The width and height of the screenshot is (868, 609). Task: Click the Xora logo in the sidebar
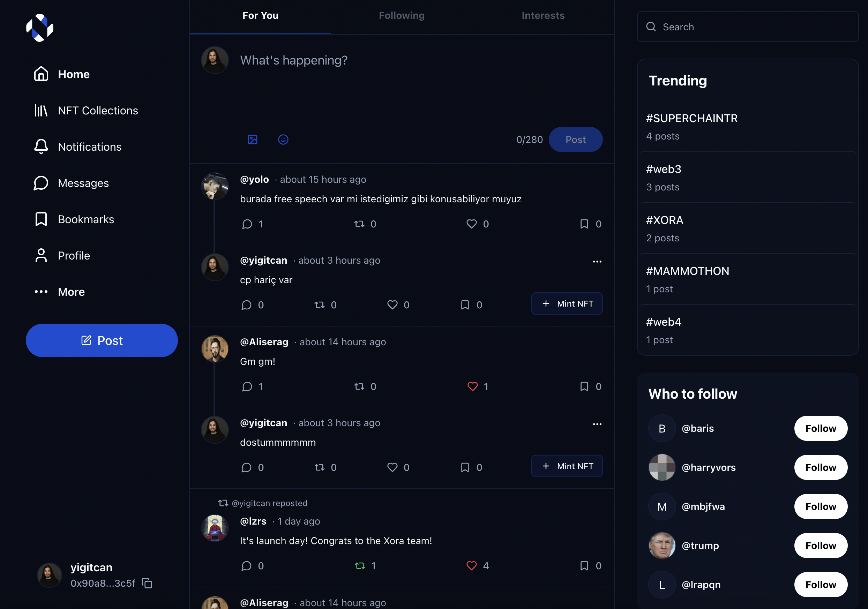tap(40, 28)
